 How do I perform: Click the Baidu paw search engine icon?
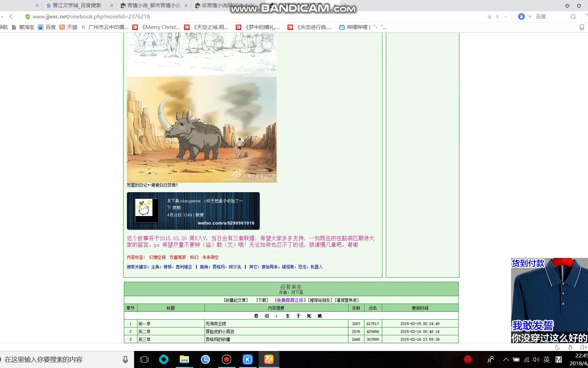[x=521, y=16]
